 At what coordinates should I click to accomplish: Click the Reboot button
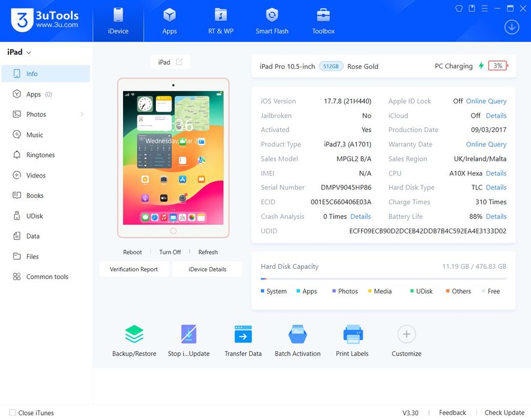click(x=133, y=252)
